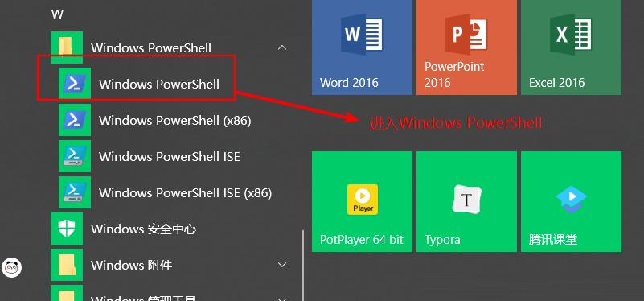Open the Windows 管理工具 folder label
Screen dimensions: 644x301
pyautogui.click(x=143, y=298)
